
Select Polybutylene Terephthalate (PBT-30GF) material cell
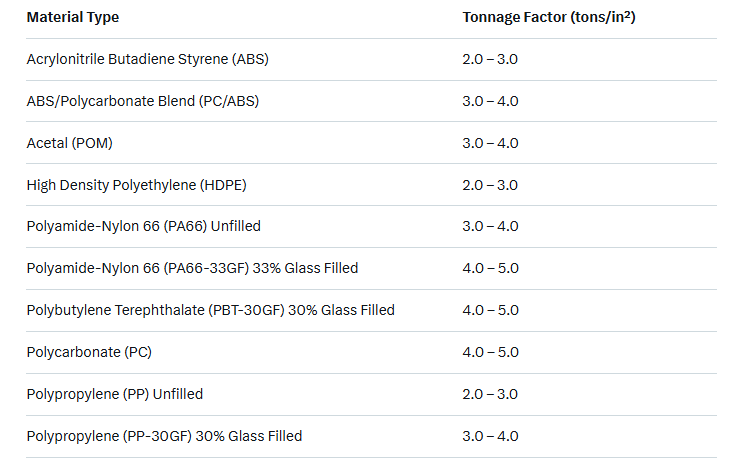(210, 310)
